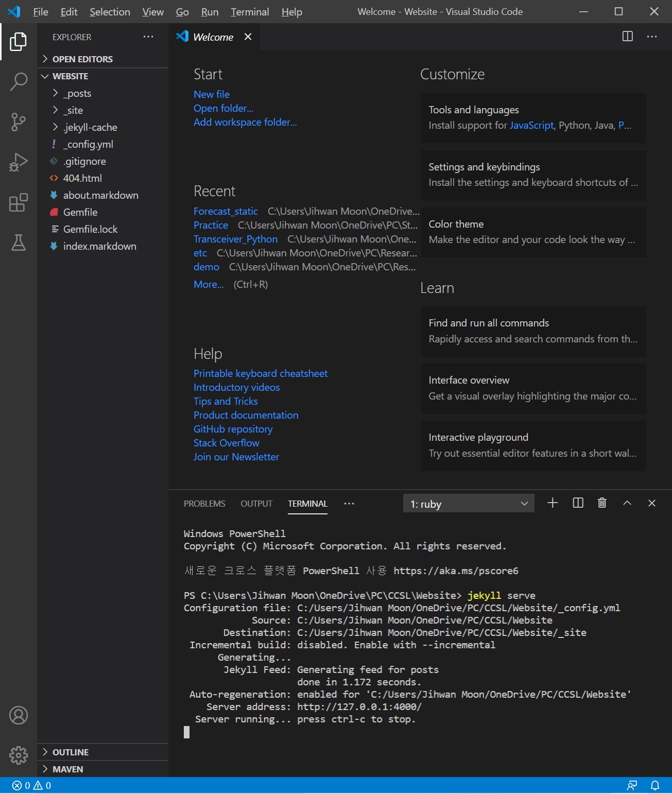Select the Welcome editor tab

[214, 37]
